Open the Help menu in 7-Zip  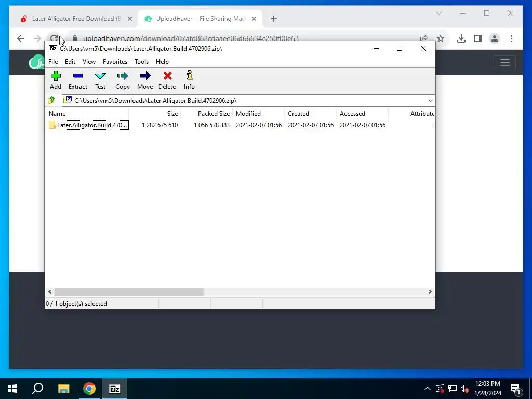coord(162,62)
